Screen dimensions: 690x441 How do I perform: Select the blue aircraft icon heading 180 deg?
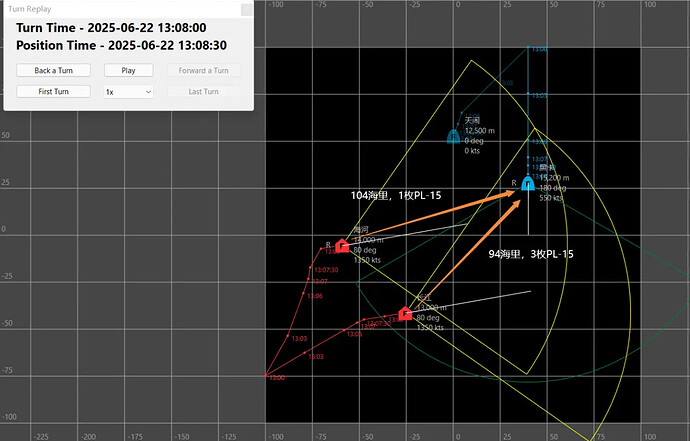click(x=528, y=183)
